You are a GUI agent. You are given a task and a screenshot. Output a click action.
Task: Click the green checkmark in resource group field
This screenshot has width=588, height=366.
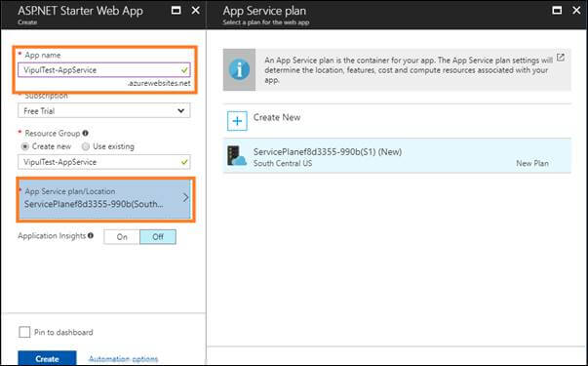coord(184,162)
